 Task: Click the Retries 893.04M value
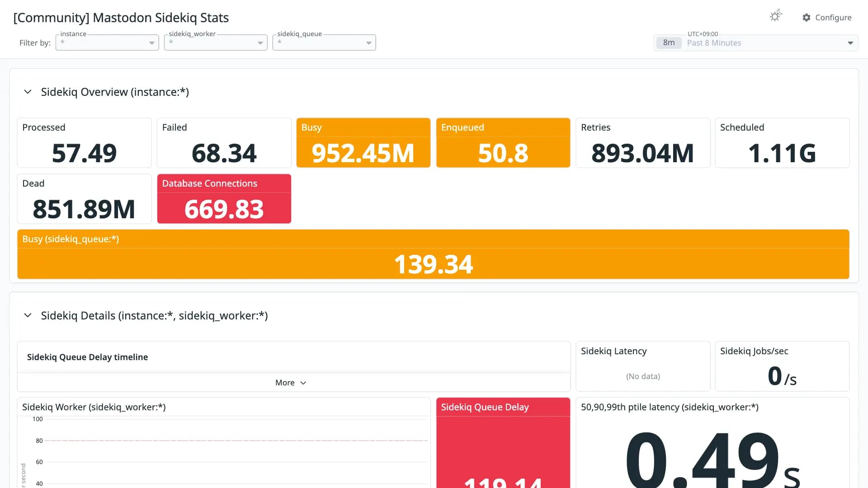point(642,153)
